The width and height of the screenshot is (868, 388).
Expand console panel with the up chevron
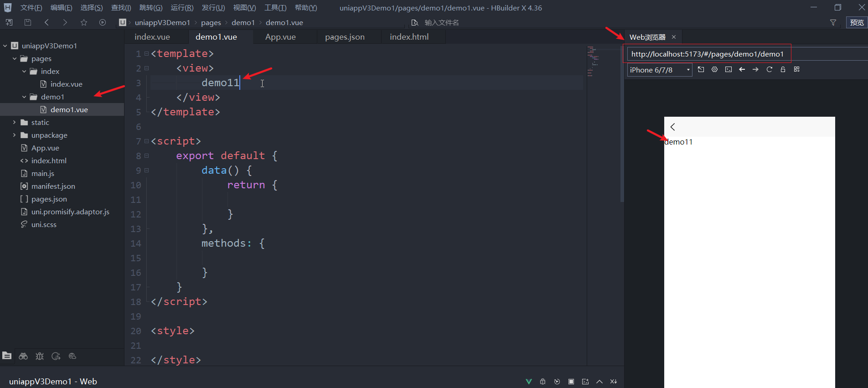click(599, 382)
